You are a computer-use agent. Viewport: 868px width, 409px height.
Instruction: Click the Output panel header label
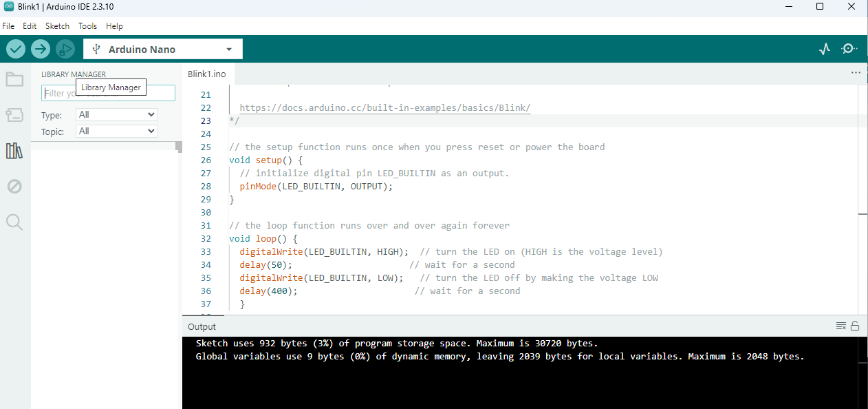(202, 327)
